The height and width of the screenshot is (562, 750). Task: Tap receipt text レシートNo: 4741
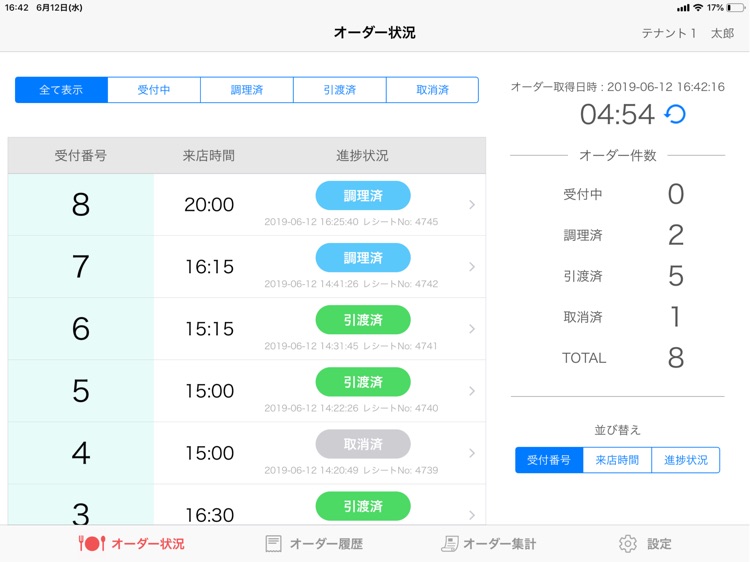pos(400,346)
